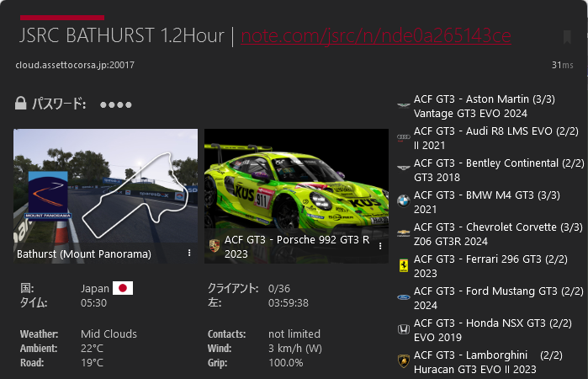
Task: Click the Ferrari prancing horse icon
Action: [x=404, y=265]
